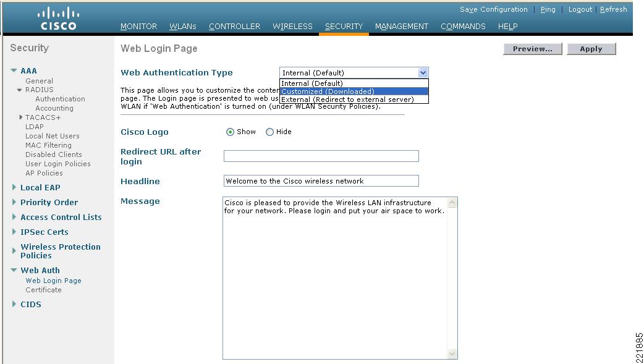
Task: Click the Redirect URL after login field
Action: pos(321,156)
